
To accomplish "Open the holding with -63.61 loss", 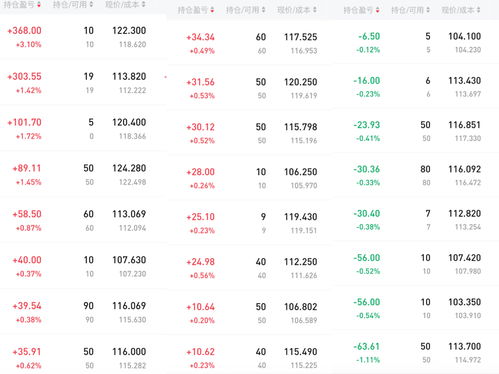I will [x=416, y=353].
